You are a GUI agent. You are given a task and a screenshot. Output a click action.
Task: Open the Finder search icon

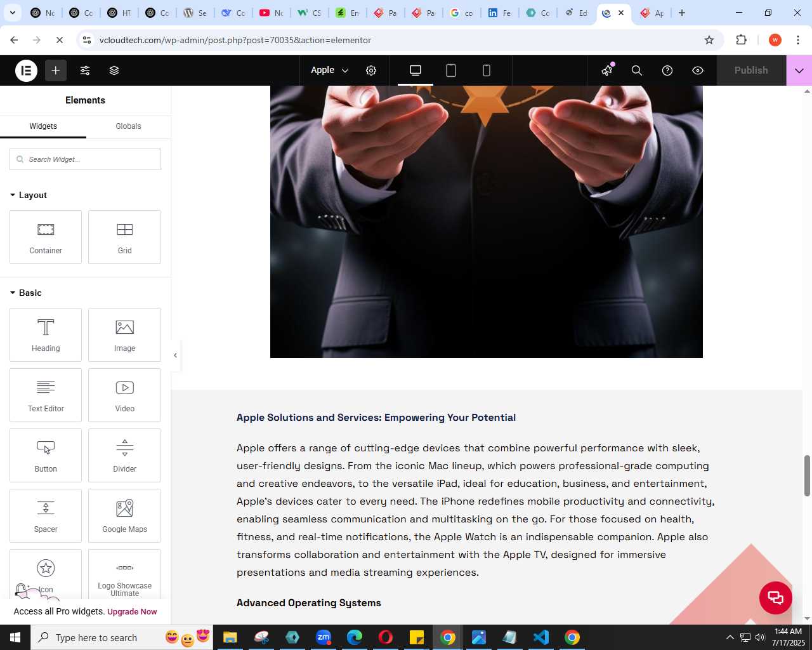point(637,70)
